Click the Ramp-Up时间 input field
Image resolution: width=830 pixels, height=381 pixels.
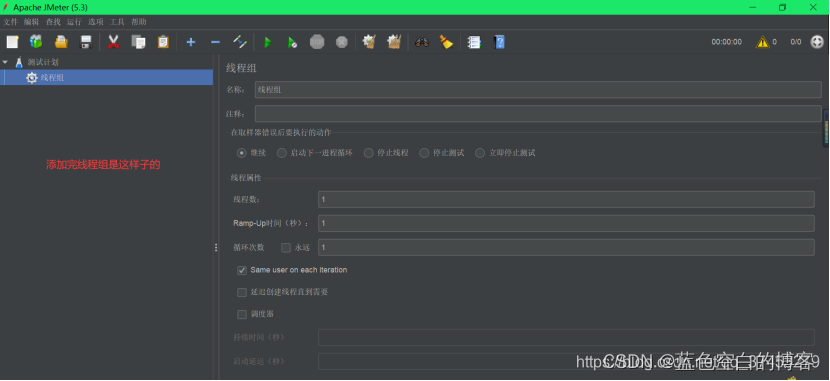coord(566,223)
